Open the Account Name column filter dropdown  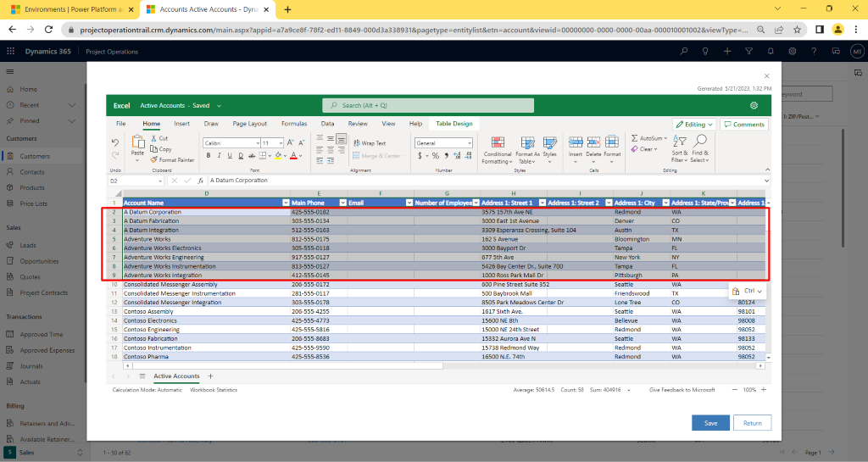pyautogui.click(x=286, y=203)
